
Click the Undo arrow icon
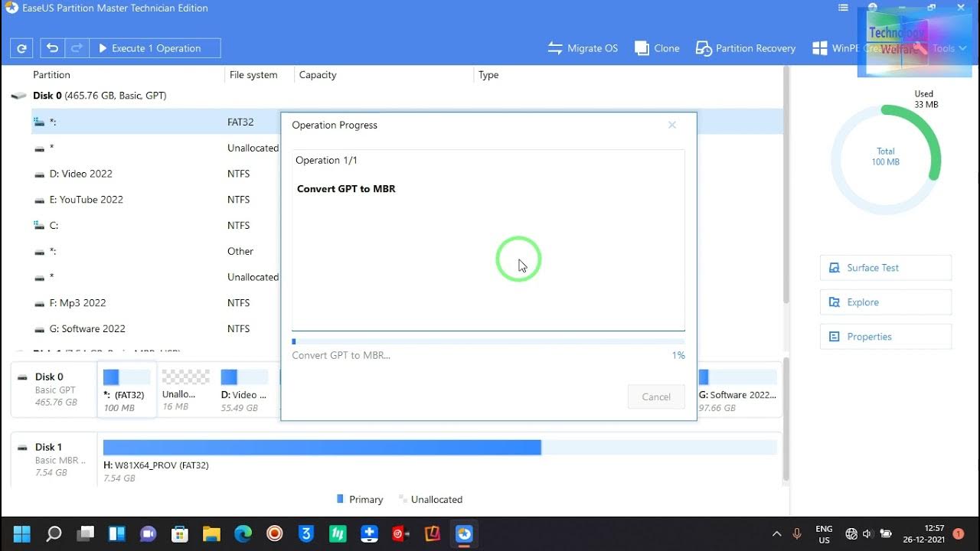tap(52, 48)
